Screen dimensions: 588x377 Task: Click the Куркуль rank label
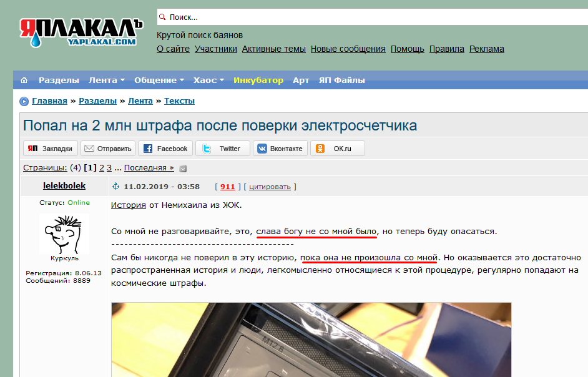64,258
